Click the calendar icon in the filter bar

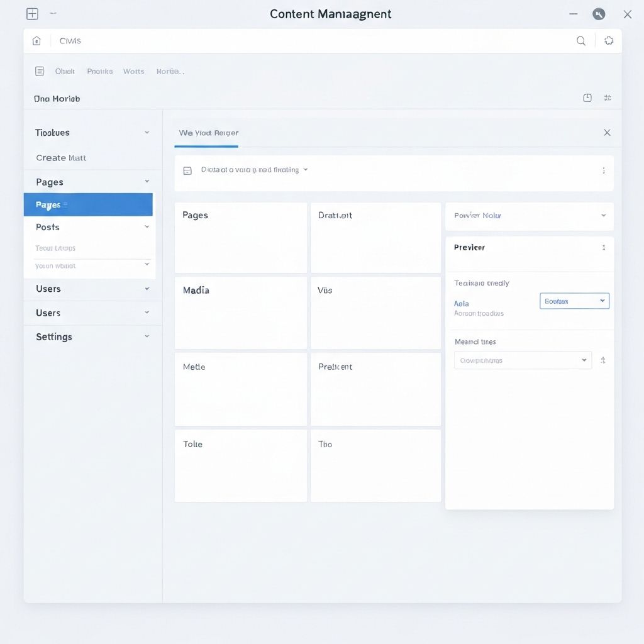pyautogui.click(x=187, y=170)
